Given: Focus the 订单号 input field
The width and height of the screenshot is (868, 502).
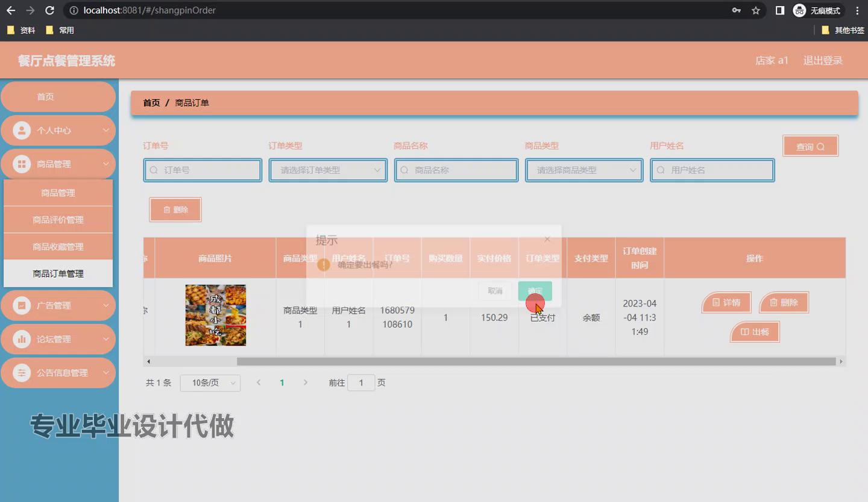Looking at the screenshot, I should (x=203, y=170).
